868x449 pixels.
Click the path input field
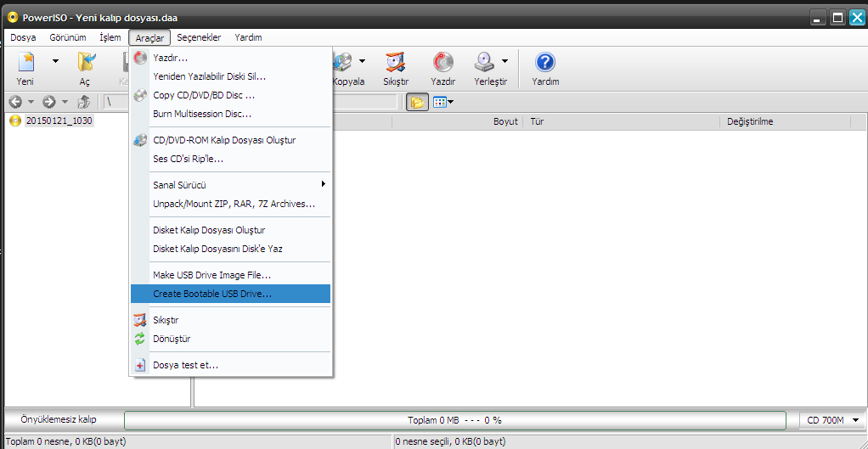(251, 102)
